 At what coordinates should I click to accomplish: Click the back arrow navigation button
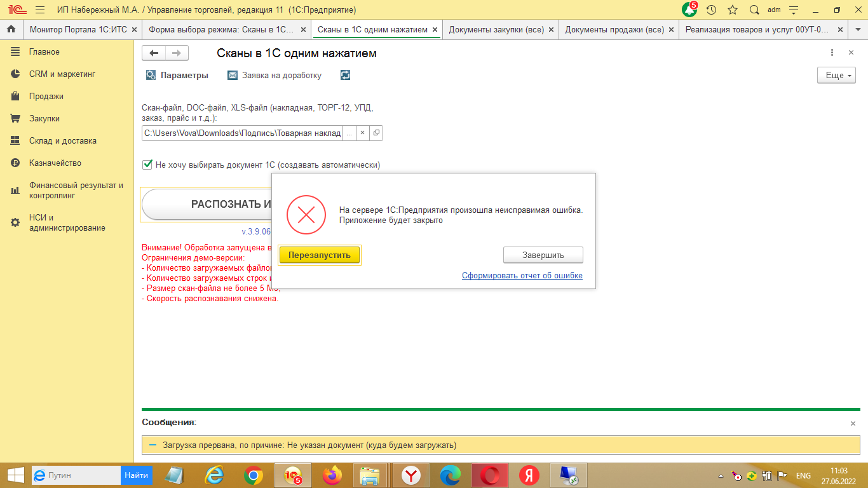coord(153,53)
